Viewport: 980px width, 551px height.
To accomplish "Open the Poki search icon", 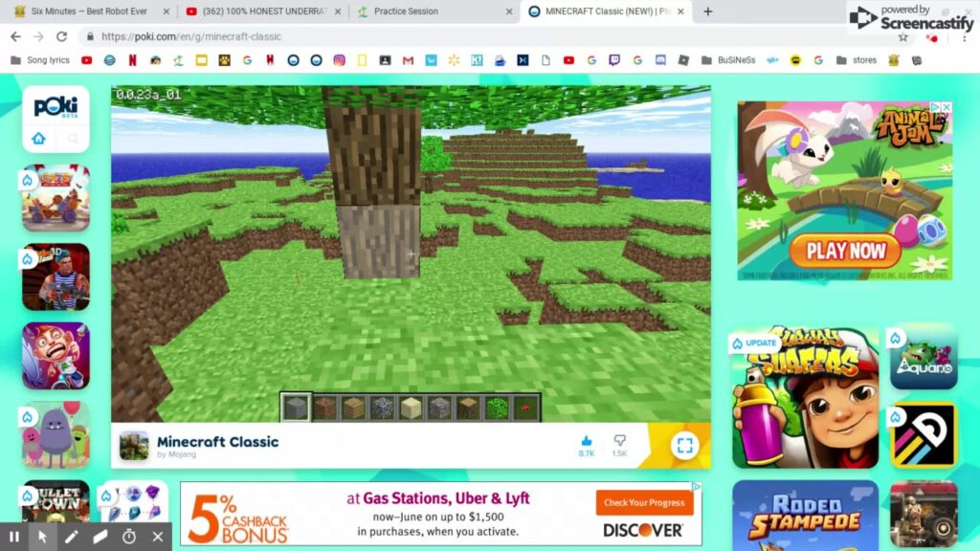I will 73,138.
